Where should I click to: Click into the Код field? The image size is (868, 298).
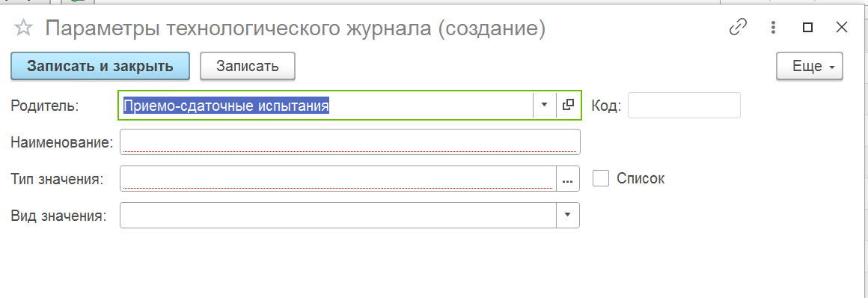click(x=684, y=106)
